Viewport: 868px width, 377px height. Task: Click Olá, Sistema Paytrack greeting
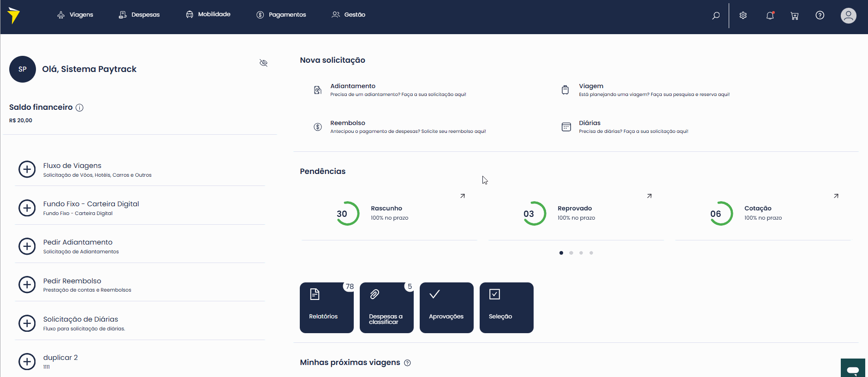coord(89,69)
